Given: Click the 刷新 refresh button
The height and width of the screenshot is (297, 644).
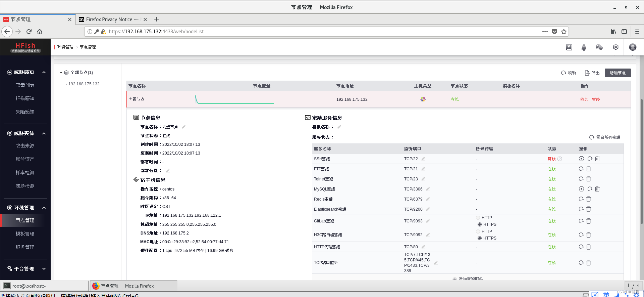Looking at the screenshot, I should pyautogui.click(x=569, y=73).
